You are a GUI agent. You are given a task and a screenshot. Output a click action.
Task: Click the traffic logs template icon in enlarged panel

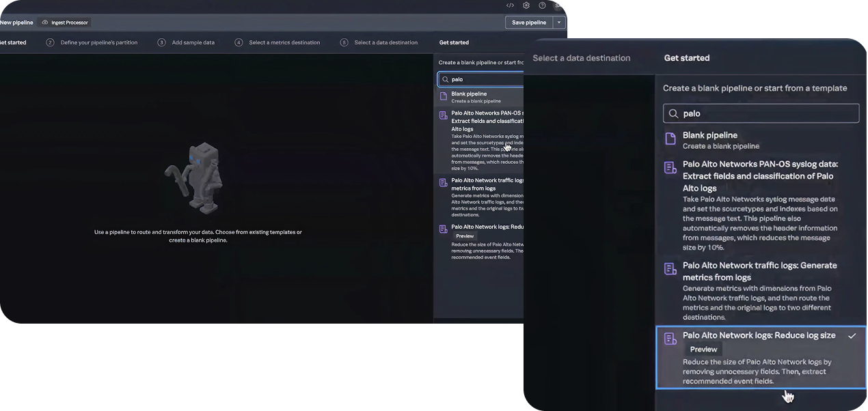(x=670, y=269)
